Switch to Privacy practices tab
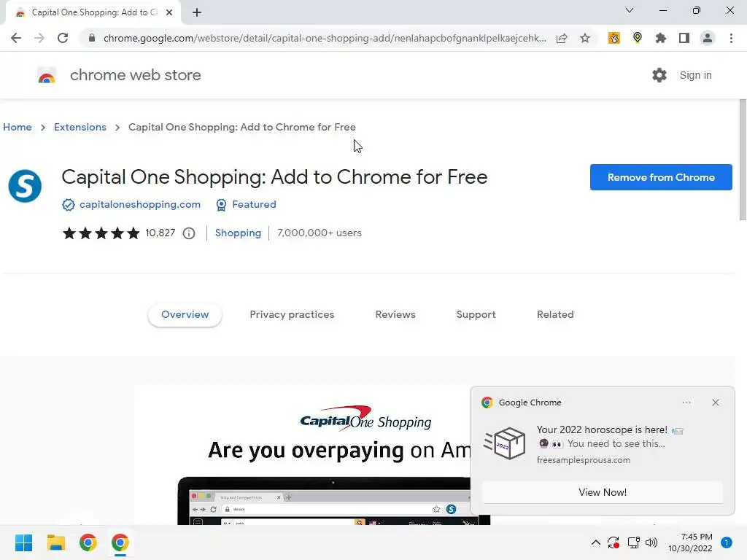 tap(292, 315)
